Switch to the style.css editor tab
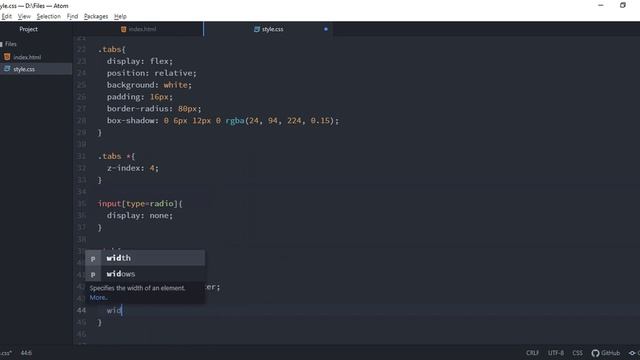The image size is (640, 360). tap(268, 29)
